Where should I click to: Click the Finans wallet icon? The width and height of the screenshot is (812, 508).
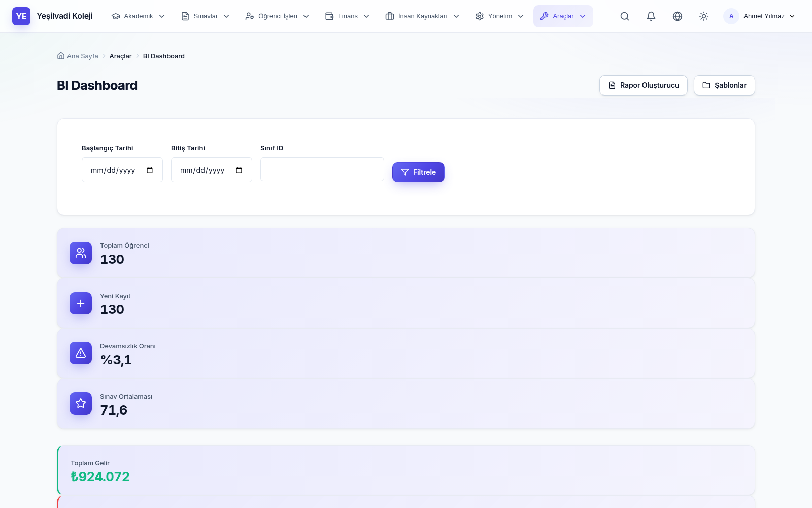point(329,16)
